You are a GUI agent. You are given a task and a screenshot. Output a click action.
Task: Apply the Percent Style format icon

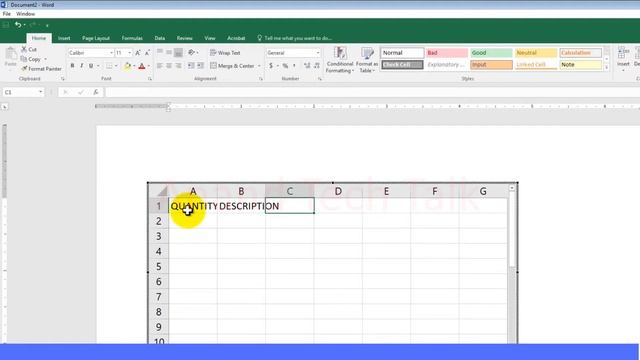285,66
